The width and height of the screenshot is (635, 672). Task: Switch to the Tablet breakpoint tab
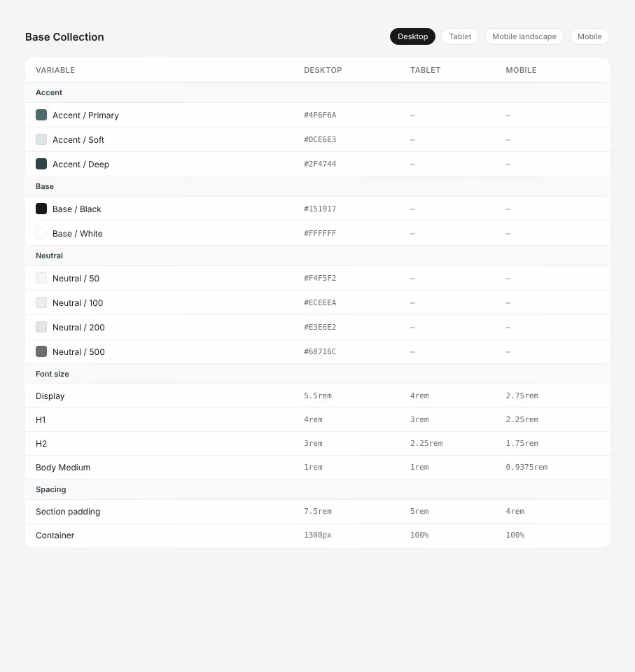click(460, 36)
